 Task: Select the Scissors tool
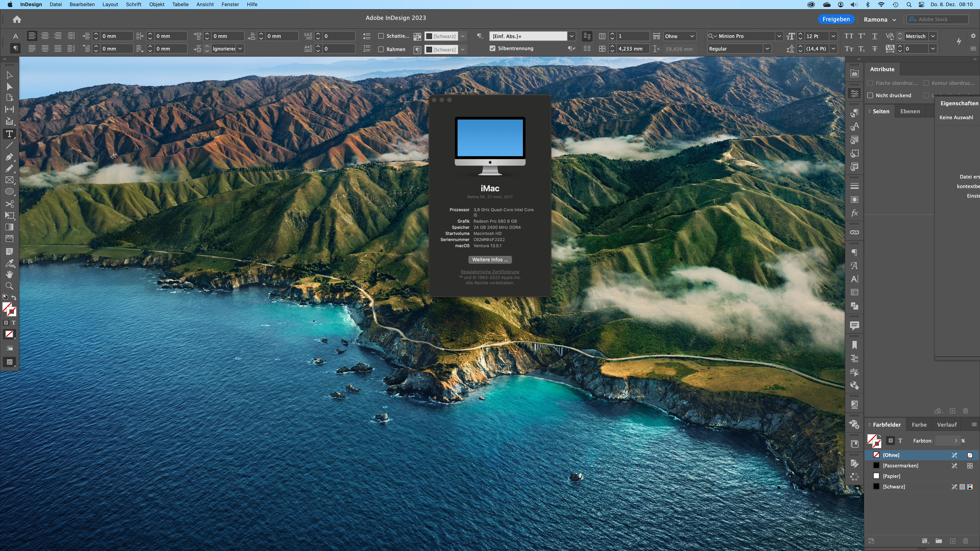tap(9, 204)
